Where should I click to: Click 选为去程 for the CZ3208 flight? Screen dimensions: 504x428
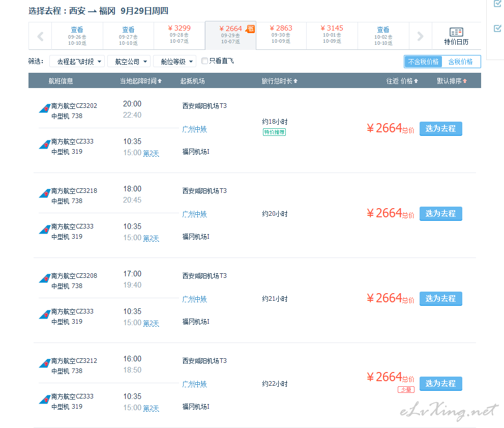pos(440,298)
